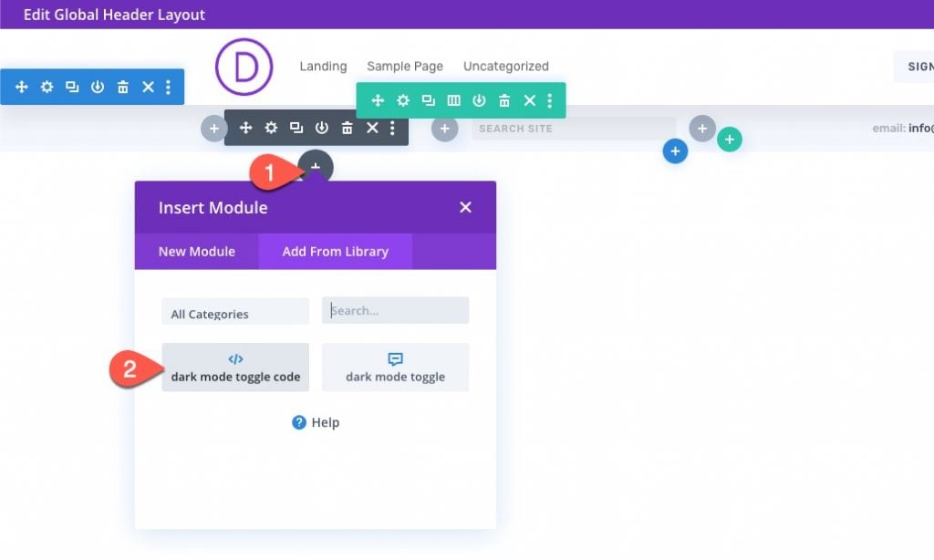Image resolution: width=934 pixels, height=560 pixels.
Task: Click the trash icon on the green row toolbar
Action: pyautogui.click(x=504, y=100)
